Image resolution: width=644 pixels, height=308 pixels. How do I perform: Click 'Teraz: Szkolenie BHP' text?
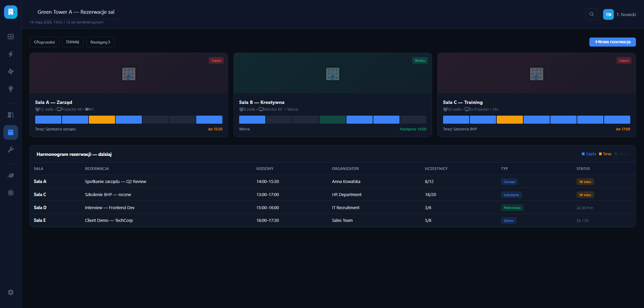click(x=460, y=129)
